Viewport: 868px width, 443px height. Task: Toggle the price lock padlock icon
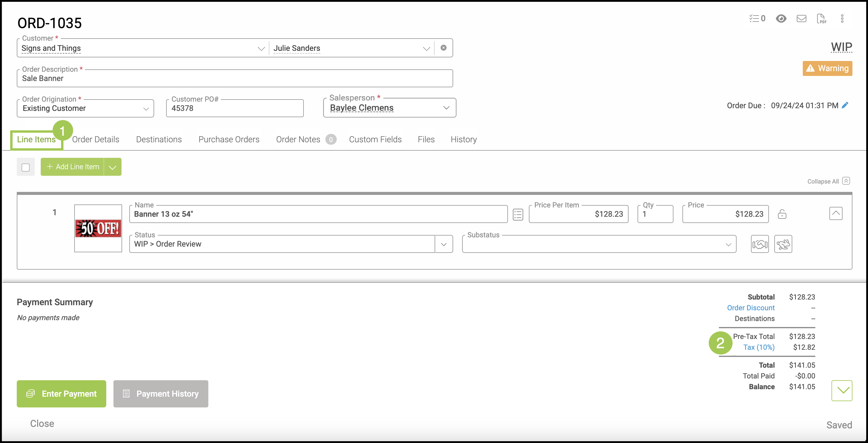click(782, 214)
